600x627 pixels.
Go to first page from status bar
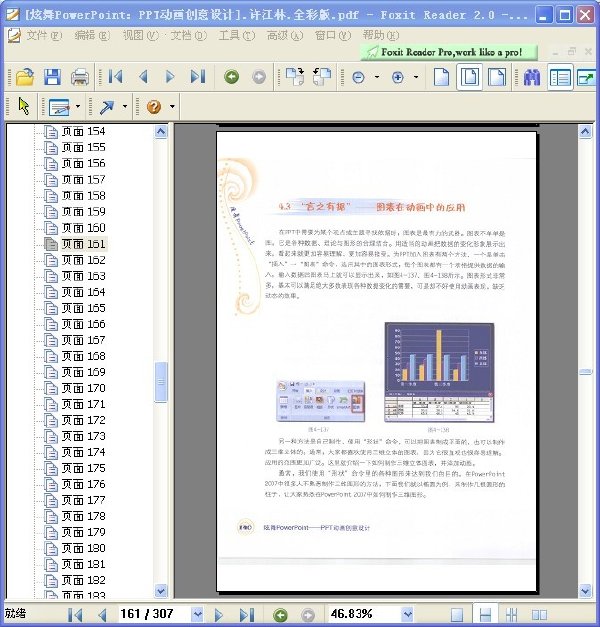[x=75, y=615]
